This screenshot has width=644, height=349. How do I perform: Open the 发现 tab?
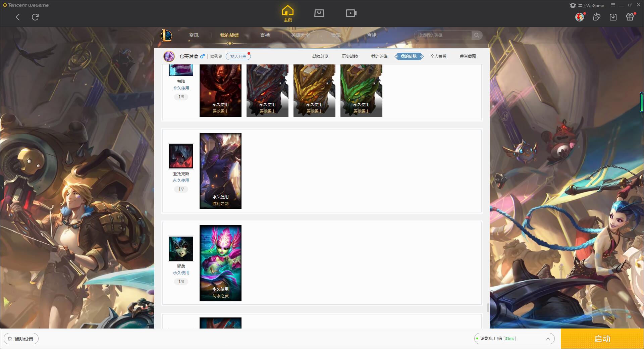point(336,35)
